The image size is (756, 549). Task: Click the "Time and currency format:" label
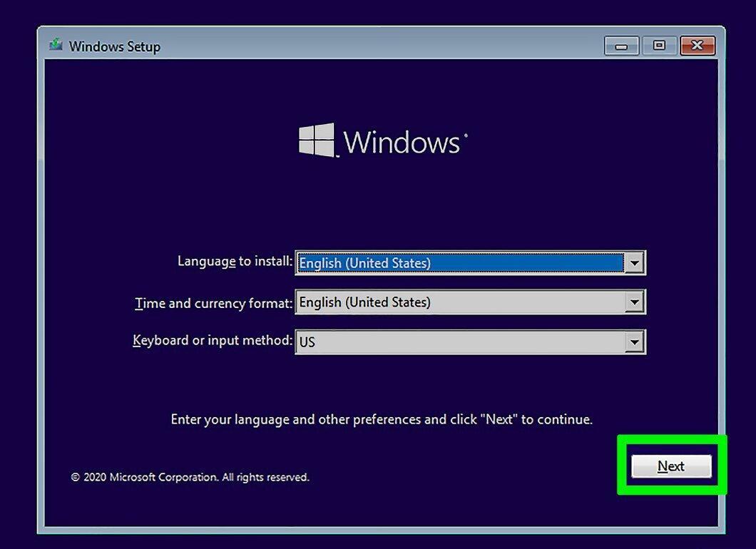point(213,303)
